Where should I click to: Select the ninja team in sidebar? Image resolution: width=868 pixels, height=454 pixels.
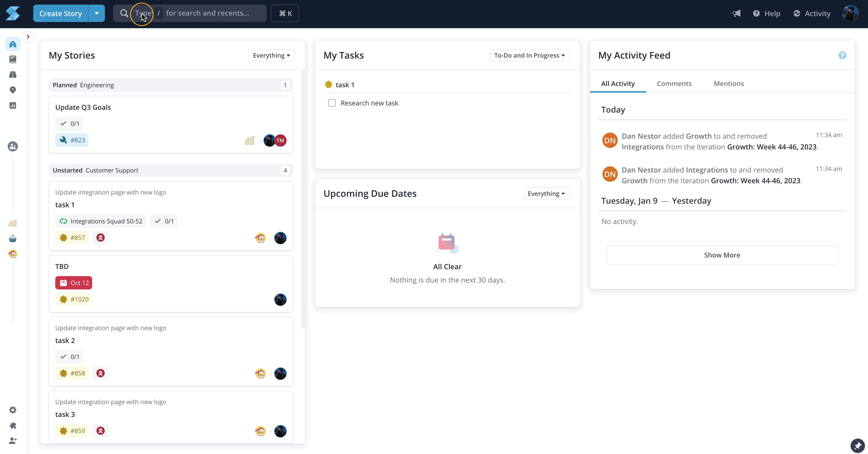click(x=13, y=254)
